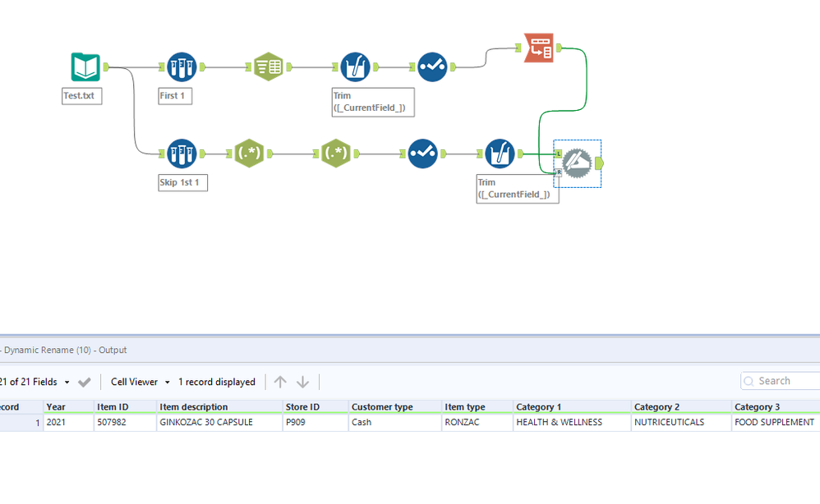820x504 pixels.
Task: Select the NUTRICEUTICALS cell
Action: click(681, 422)
